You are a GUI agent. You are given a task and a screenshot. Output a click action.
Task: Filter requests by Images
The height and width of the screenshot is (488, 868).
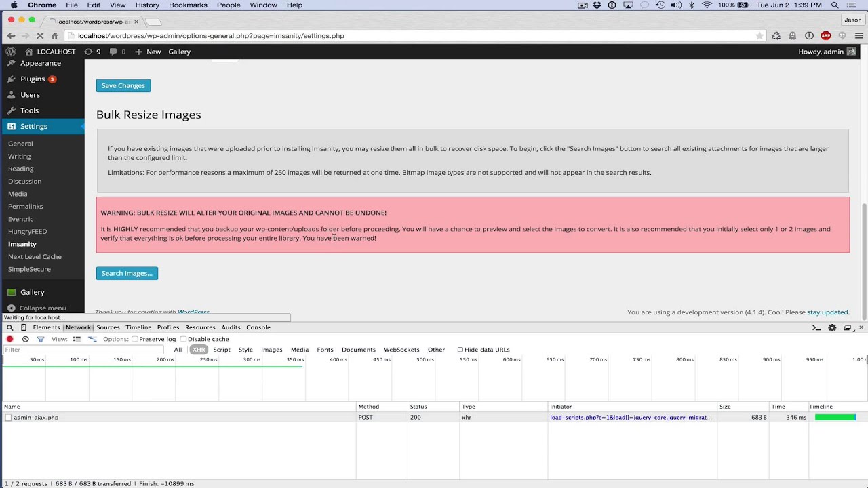point(271,350)
